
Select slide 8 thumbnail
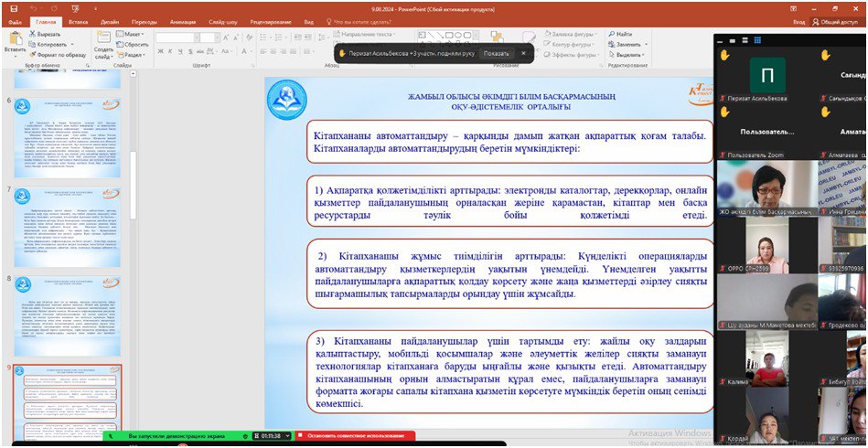tap(67, 316)
